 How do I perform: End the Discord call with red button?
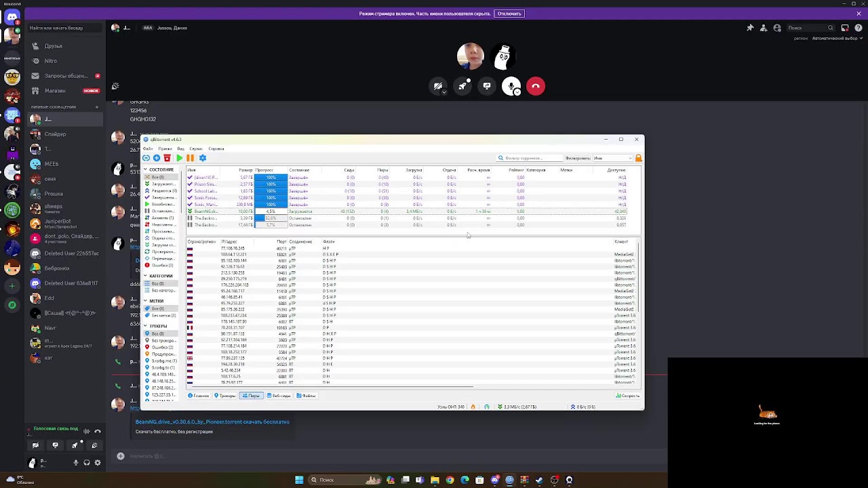(536, 86)
